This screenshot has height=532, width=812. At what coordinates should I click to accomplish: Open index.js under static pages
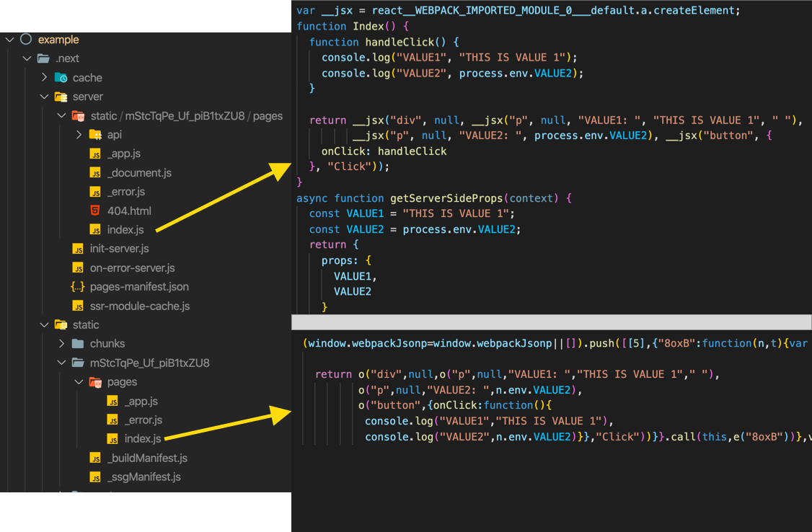click(143, 439)
